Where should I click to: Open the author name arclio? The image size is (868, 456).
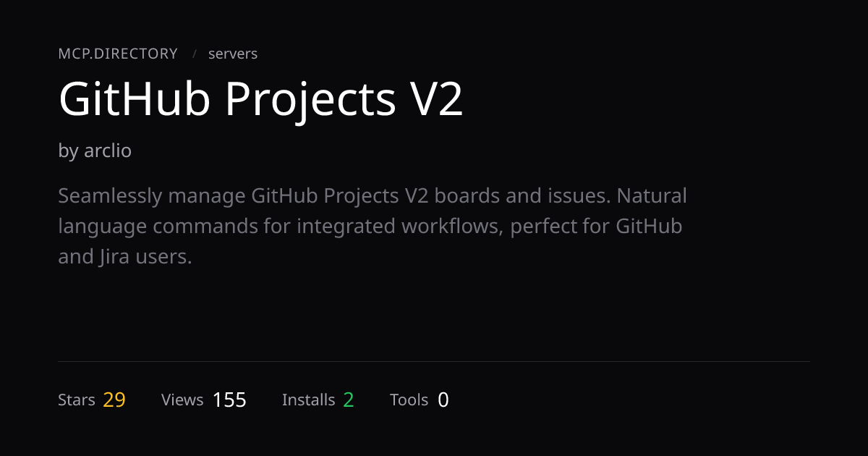pyautogui.click(x=108, y=151)
